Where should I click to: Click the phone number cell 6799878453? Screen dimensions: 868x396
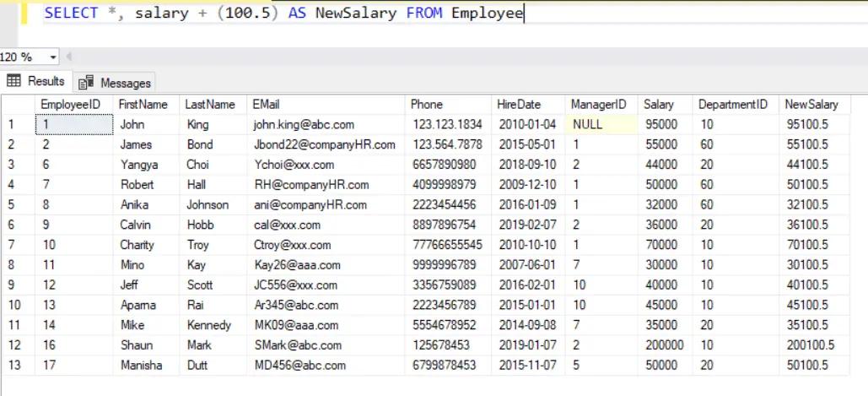tap(445, 366)
